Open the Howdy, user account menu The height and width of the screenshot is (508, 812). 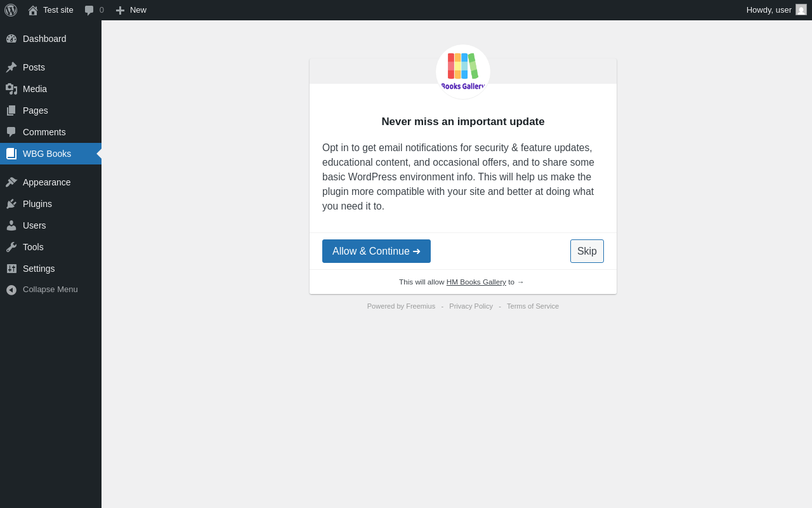[x=776, y=10]
